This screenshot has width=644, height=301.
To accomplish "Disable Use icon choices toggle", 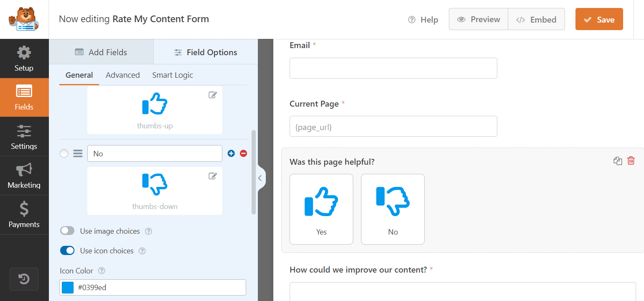I will [67, 250].
